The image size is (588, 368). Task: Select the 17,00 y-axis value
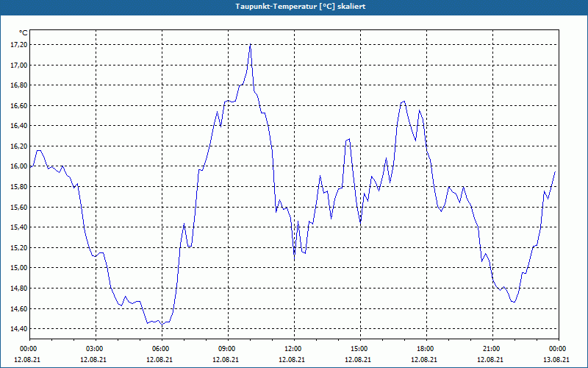point(20,65)
